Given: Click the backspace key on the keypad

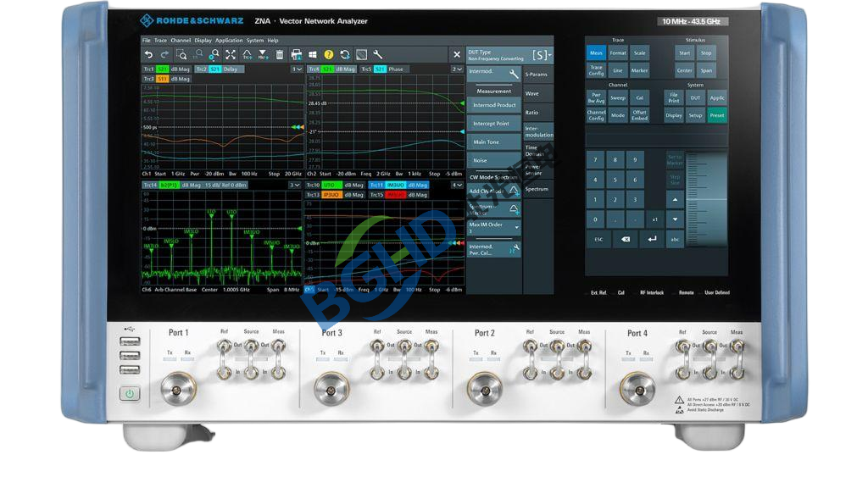Looking at the screenshot, I should [x=626, y=239].
